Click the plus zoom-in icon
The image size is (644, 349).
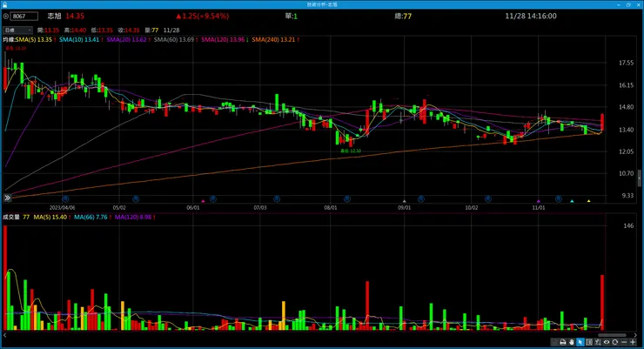[x=633, y=342]
